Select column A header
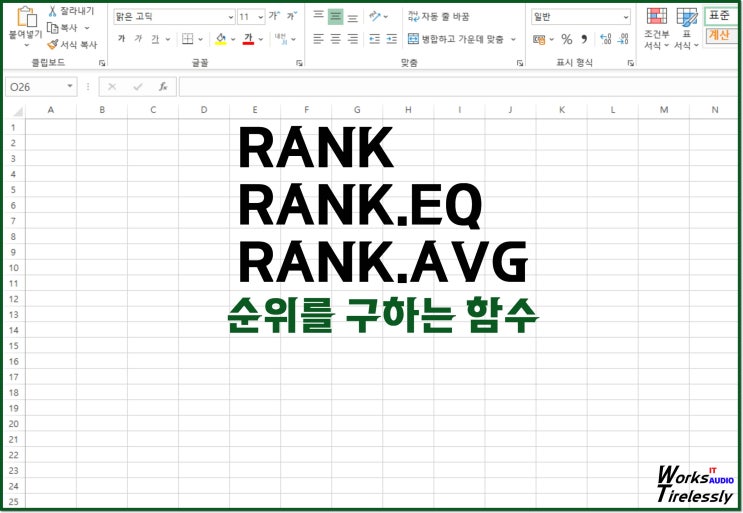The height and width of the screenshot is (513, 743). coord(51,110)
